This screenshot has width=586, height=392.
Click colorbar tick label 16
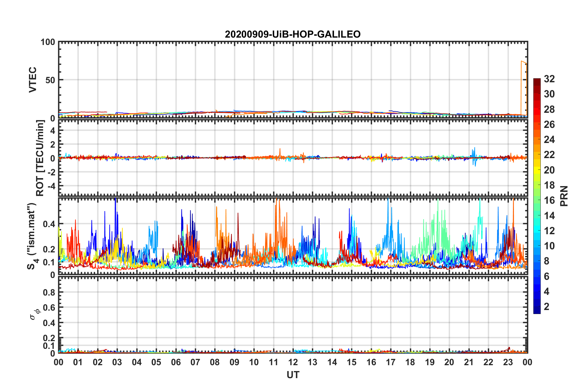pos(549,200)
